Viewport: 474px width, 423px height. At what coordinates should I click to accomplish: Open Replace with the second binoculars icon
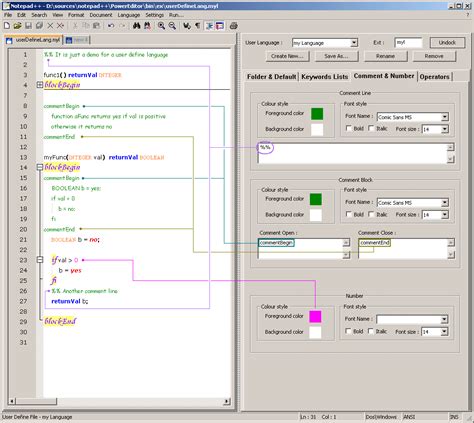coord(147,26)
